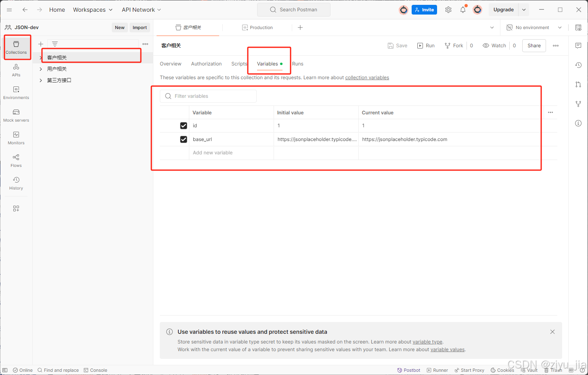Image resolution: width=588 pixels, height=375 pixels.
Task: Click the Run collection button
Action: (x=426, y=46)
